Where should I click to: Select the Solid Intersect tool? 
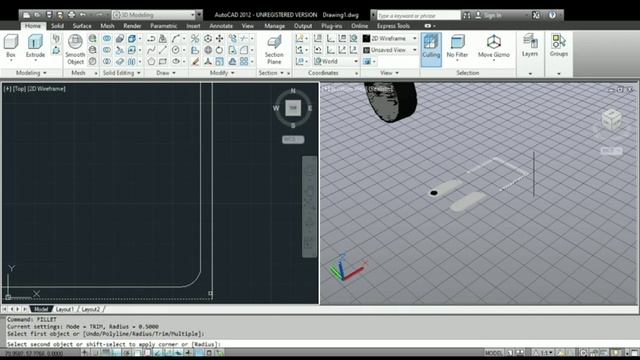point(107,61)
